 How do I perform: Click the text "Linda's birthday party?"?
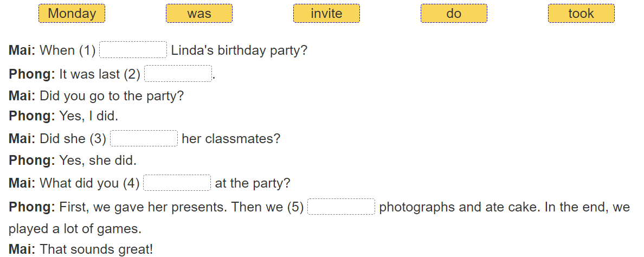[x=239, y=50]
